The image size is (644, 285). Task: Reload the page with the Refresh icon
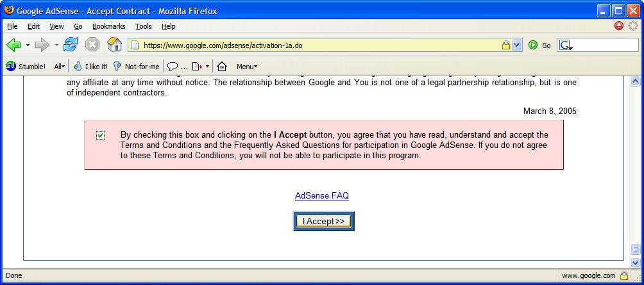pos(71,45)
